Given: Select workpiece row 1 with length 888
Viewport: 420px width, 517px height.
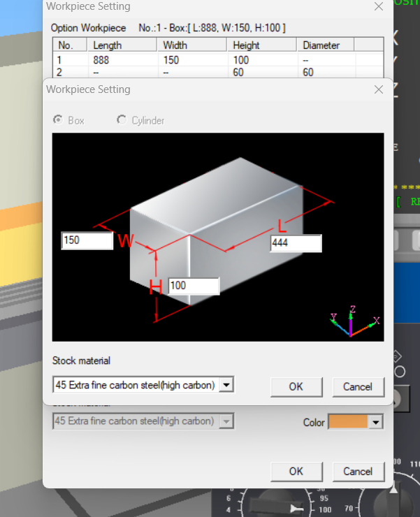Looking at the screenshot, I should click(105, 61).
